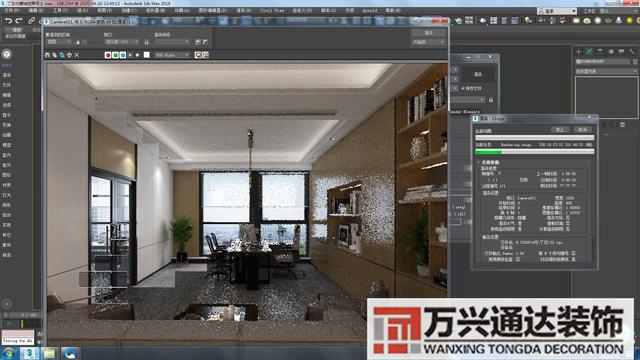Open the Render Elements tab in Render Setup
This screenshot has height=360, width=640.
tap(465, 111)
